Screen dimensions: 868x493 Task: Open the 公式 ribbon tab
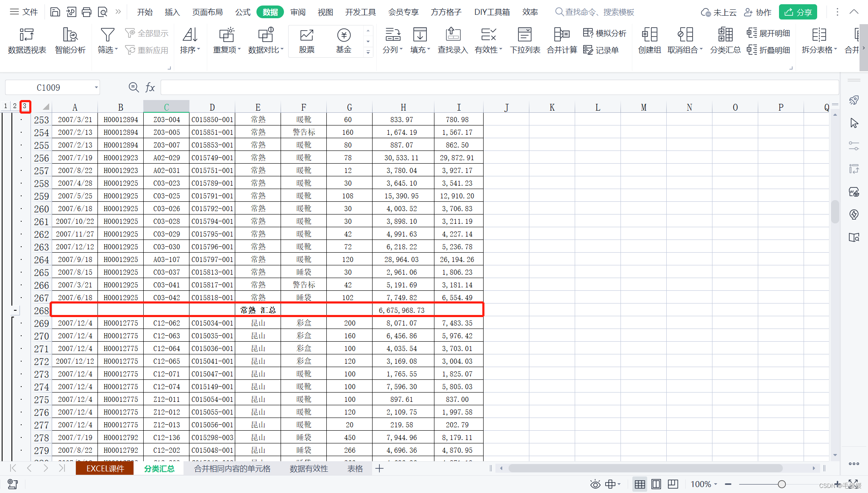click(243, 12)
